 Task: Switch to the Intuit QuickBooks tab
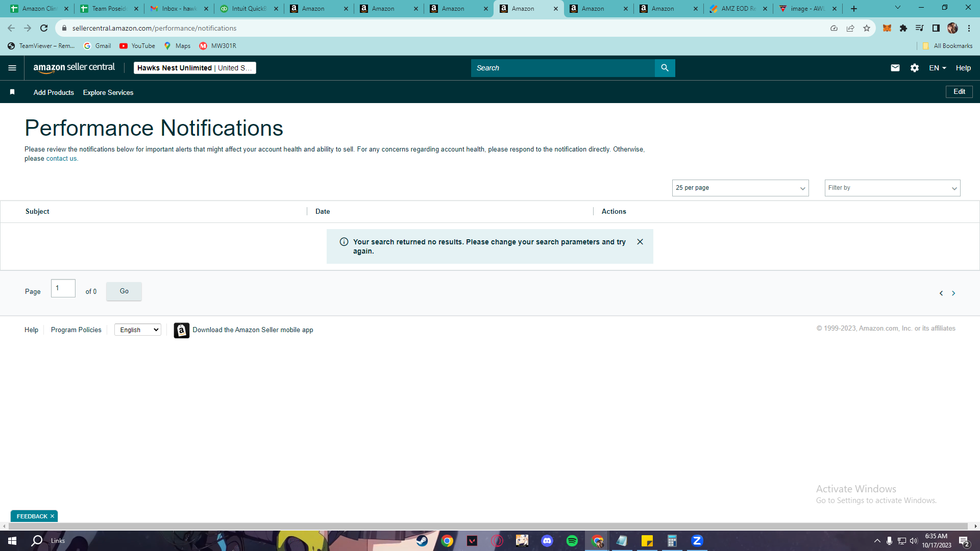click(x=249, y=9)
